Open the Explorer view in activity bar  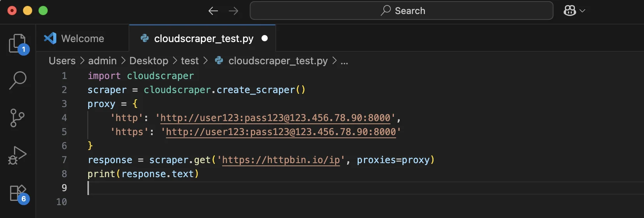[x=18, y=44]
